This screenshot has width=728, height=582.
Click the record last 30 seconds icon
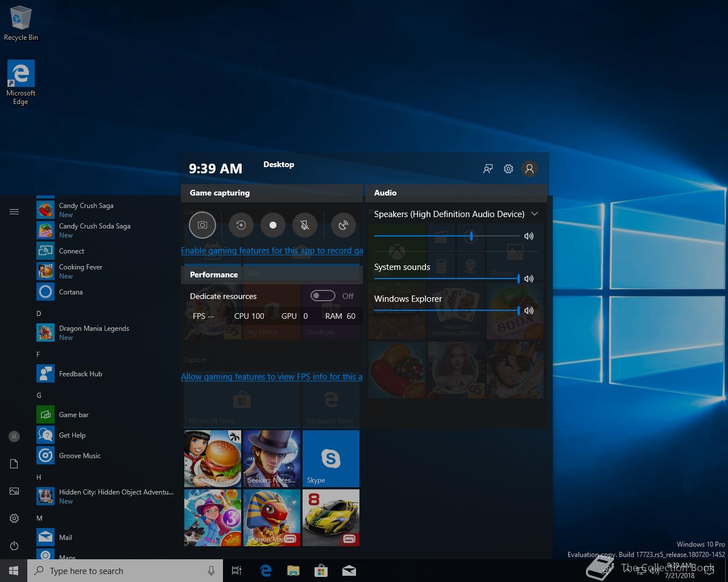[241, 225]
